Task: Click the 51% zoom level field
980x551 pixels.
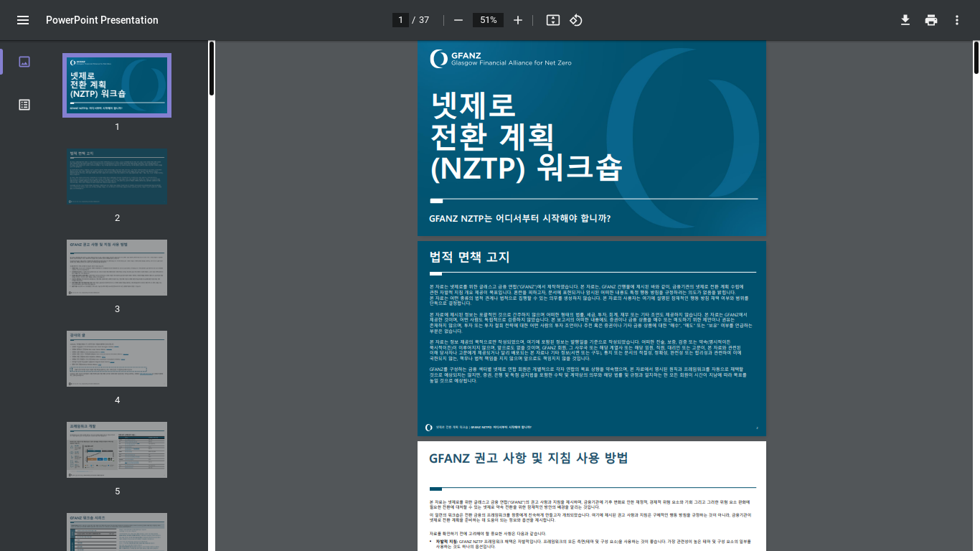Action: click(489, 20)
